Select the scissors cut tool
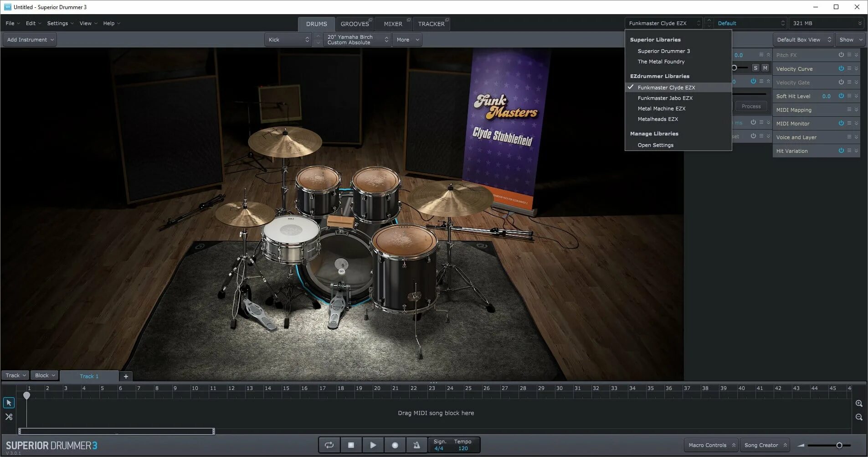The height and width of the screenshot is (457, 868). pyautogui.click(x=9, y=417)
